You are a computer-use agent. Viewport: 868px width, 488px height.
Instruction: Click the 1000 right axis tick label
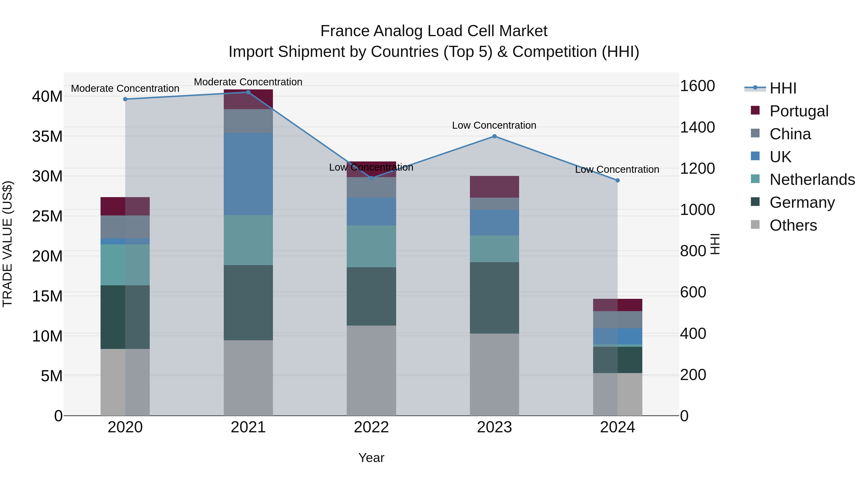coord(698,210)
